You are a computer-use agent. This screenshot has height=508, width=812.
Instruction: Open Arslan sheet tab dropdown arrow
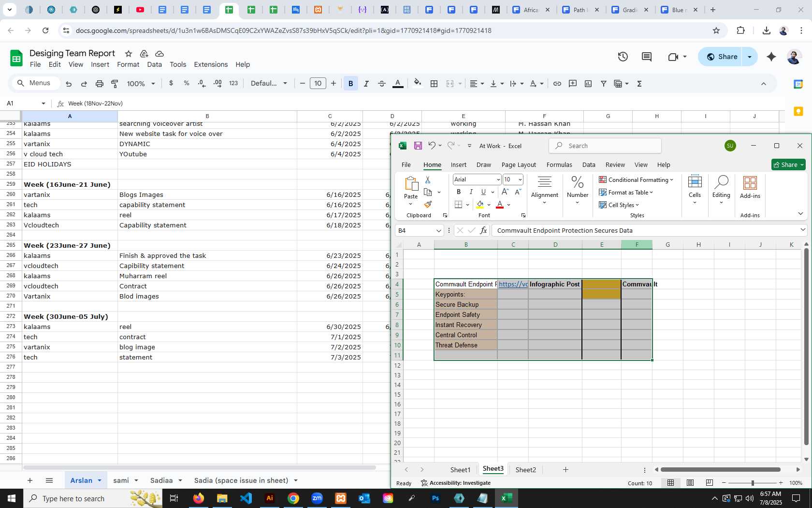100,480
